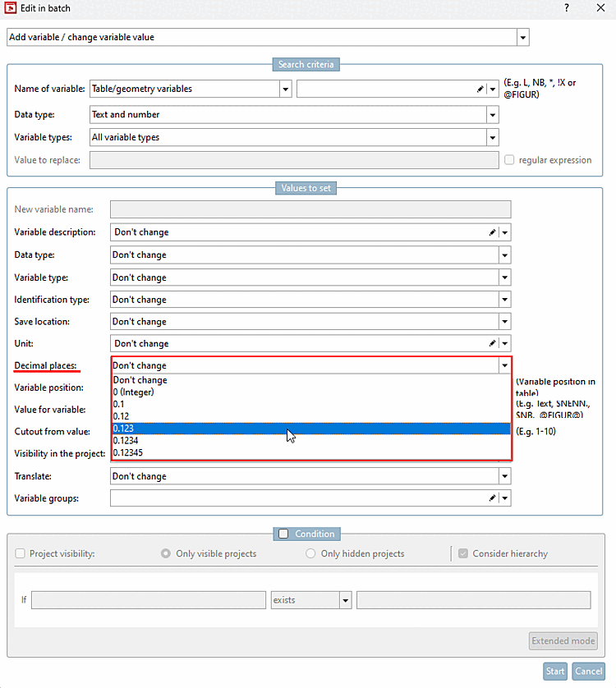This screenshot has height=688, width=616.
Task: Click the pencil icon in the Unit field
Action: [493, 343]
